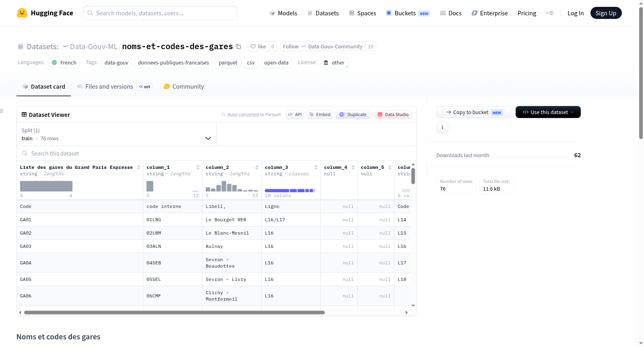Click the French language globe tag
The image size is (644, 347).
coord(64,62)
